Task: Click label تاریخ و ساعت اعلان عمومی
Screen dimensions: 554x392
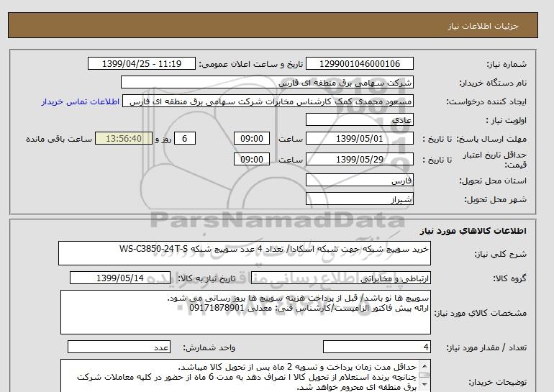Action: (251, 64)
